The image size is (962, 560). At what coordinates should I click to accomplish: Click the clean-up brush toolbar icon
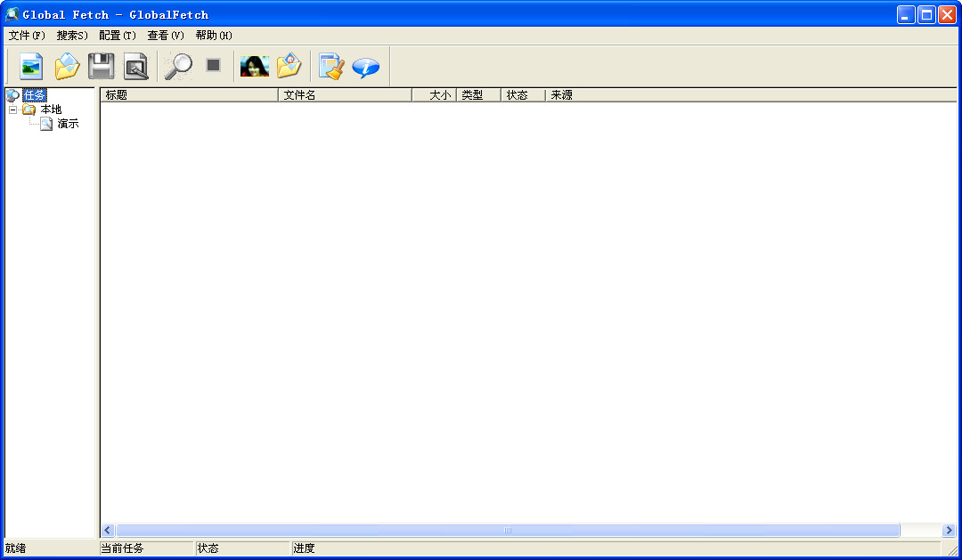click(x=331, y=66)
